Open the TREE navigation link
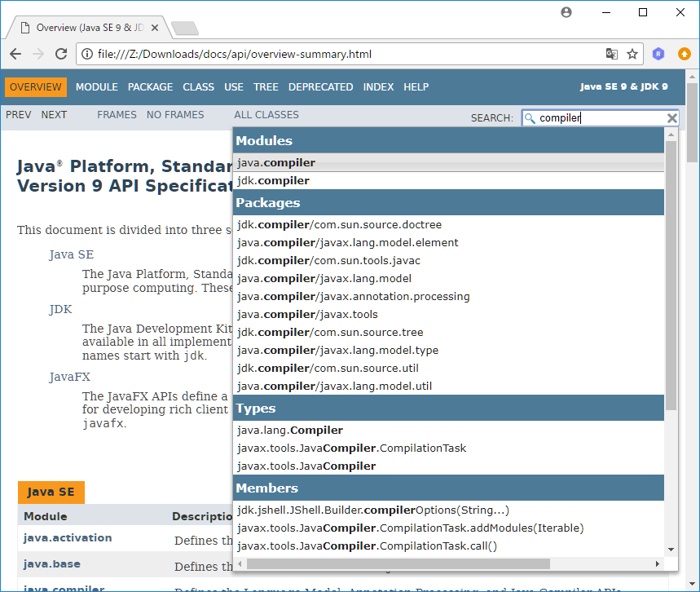 click(266, 87)
